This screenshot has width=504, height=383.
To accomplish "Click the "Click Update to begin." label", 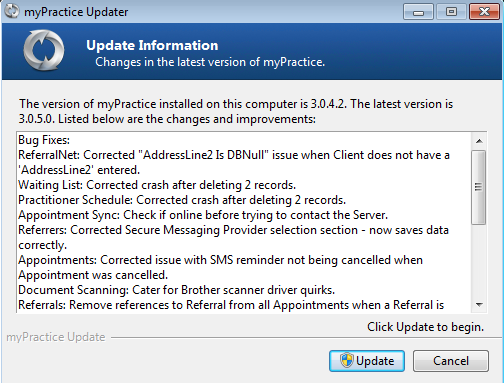I will click(x=425, y=327).
